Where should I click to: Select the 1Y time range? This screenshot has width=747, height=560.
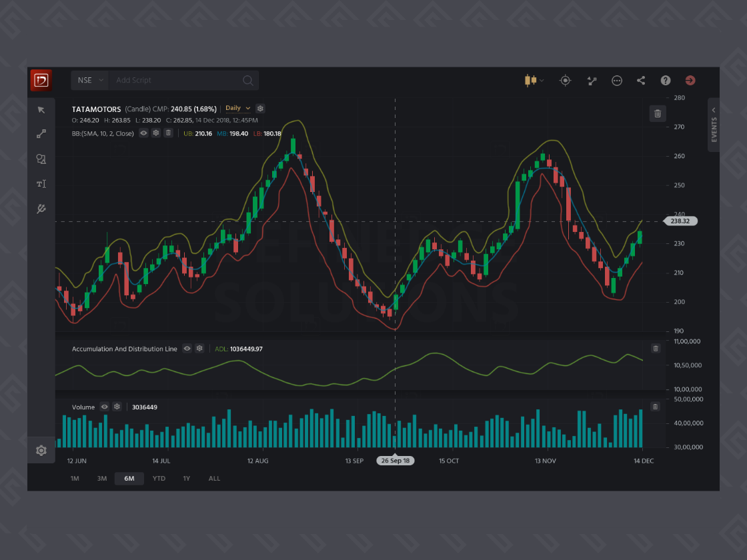(187, 478)
